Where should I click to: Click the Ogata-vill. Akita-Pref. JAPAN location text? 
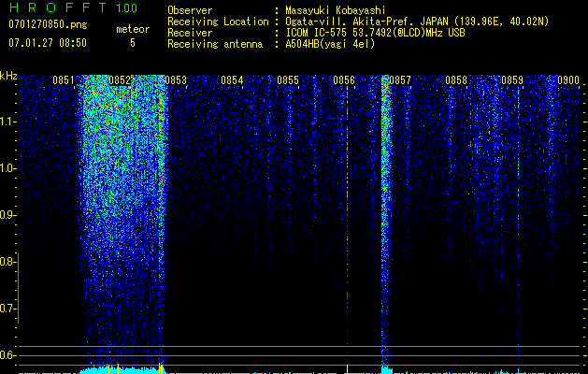417,22
